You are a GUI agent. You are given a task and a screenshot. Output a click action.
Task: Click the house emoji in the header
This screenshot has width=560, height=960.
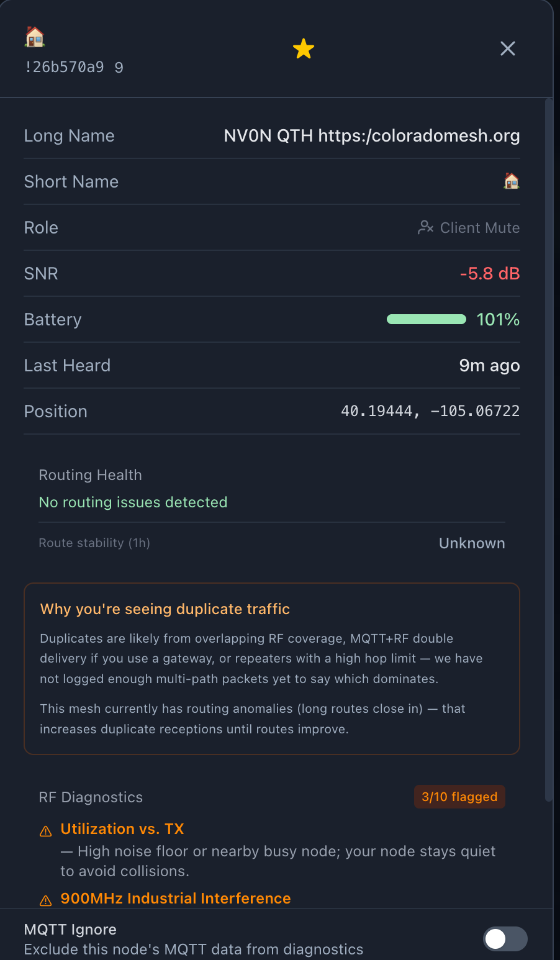click(x=35, y=37)
